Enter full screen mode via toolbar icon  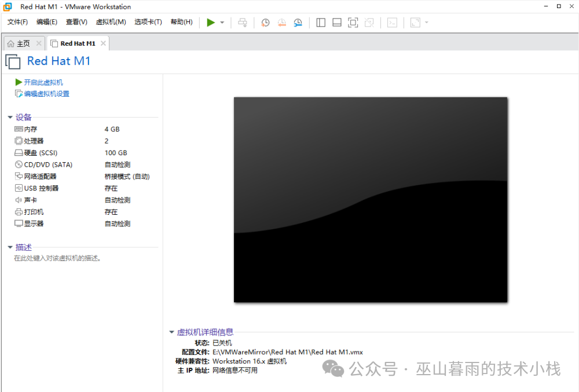353,23
